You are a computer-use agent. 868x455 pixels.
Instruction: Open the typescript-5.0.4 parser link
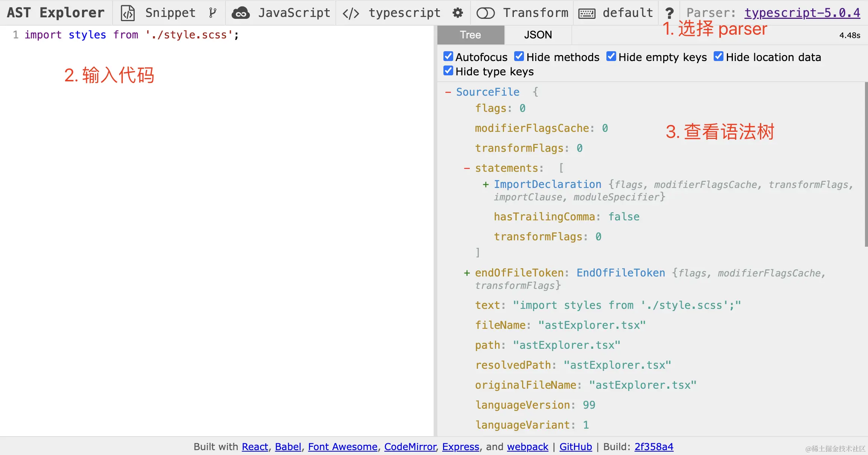coord(802,13)
